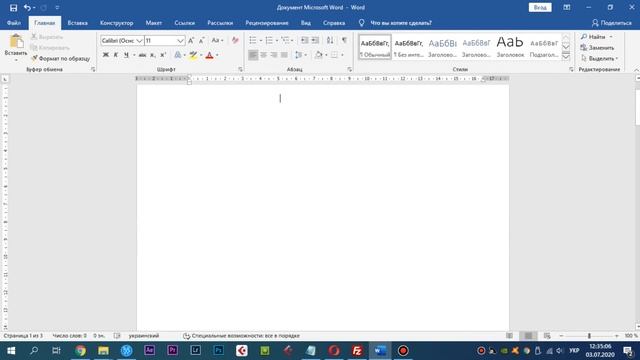Open the font name Calibri dropdown
The image size is (640, 360).
coord(139,40)
